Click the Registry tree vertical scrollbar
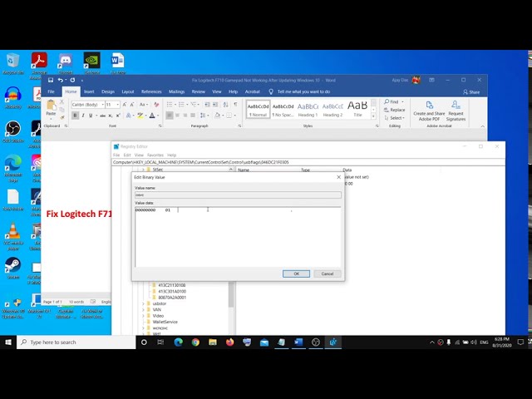 [x=231, y=295]
